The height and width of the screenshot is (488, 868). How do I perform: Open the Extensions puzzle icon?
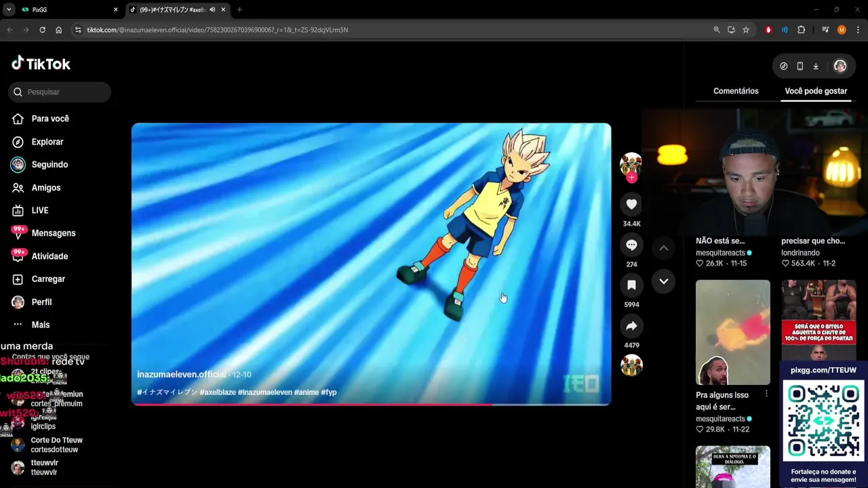(802, 30)
